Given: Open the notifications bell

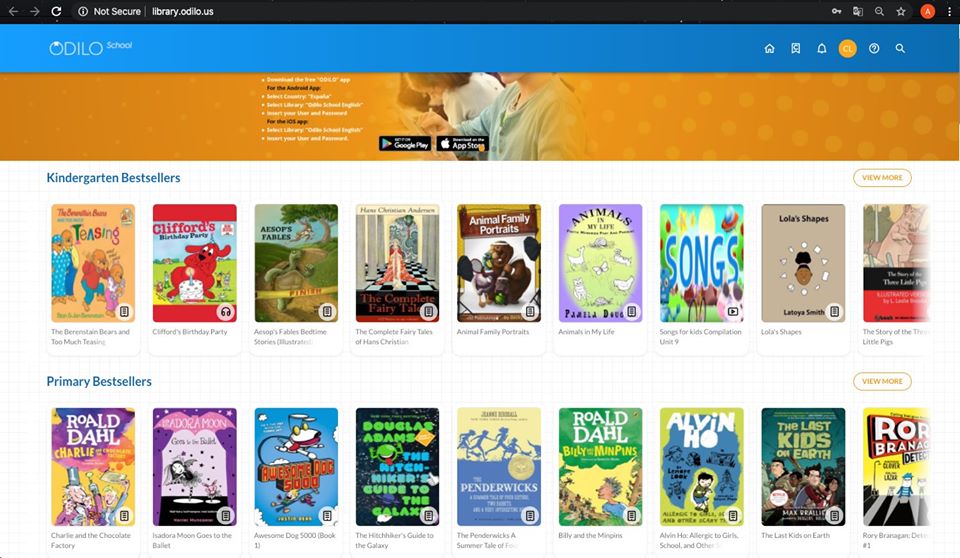Looking at the screenshot, I should click(822, 49).
